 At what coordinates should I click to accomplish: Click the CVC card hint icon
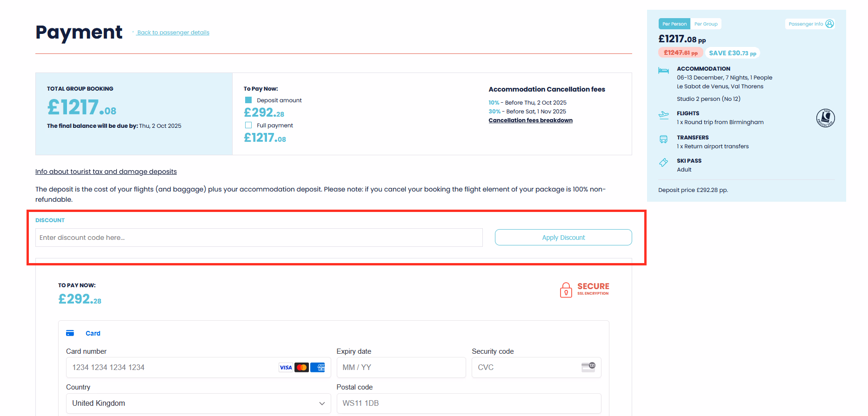pyautogui.click(x=588, y=367)
